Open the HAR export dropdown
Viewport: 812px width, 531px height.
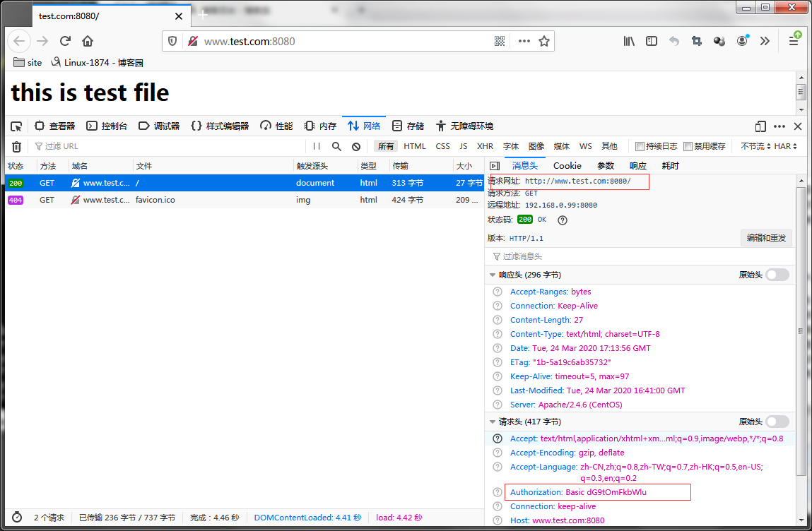pyautogui.click(x=786, y=146)
